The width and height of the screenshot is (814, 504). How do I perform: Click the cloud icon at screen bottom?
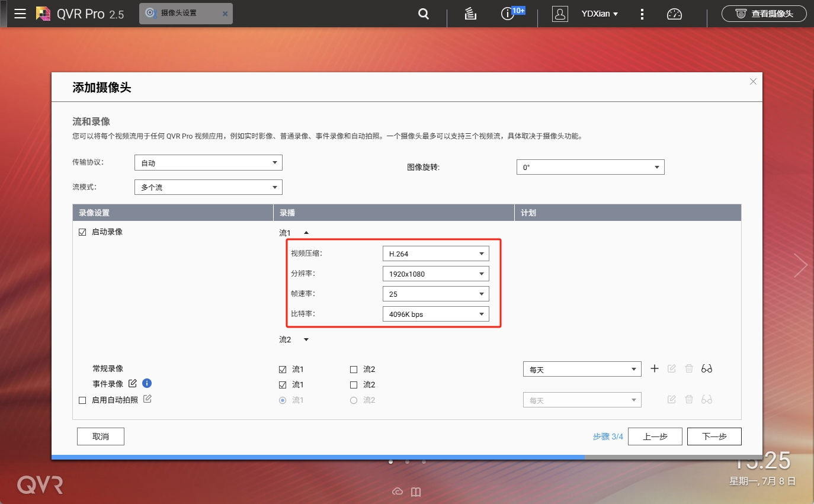[398, 492]
